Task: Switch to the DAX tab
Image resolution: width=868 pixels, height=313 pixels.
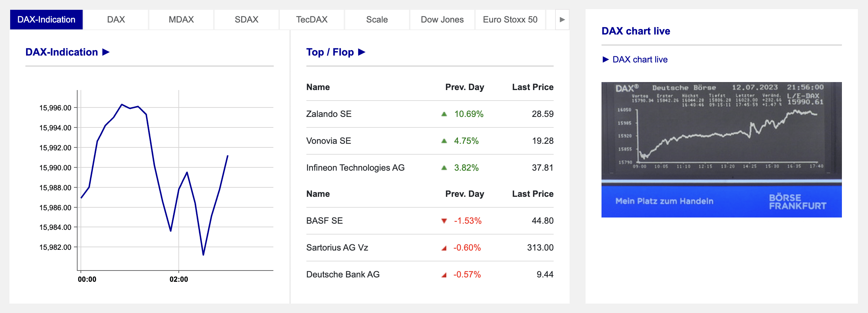Action: [x=116, y=20]
